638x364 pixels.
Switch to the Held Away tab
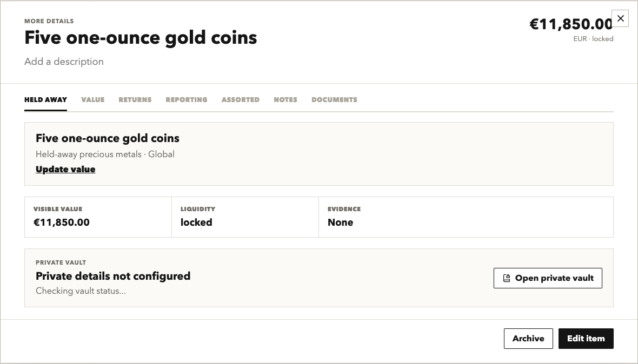click(x=45, y=100)
